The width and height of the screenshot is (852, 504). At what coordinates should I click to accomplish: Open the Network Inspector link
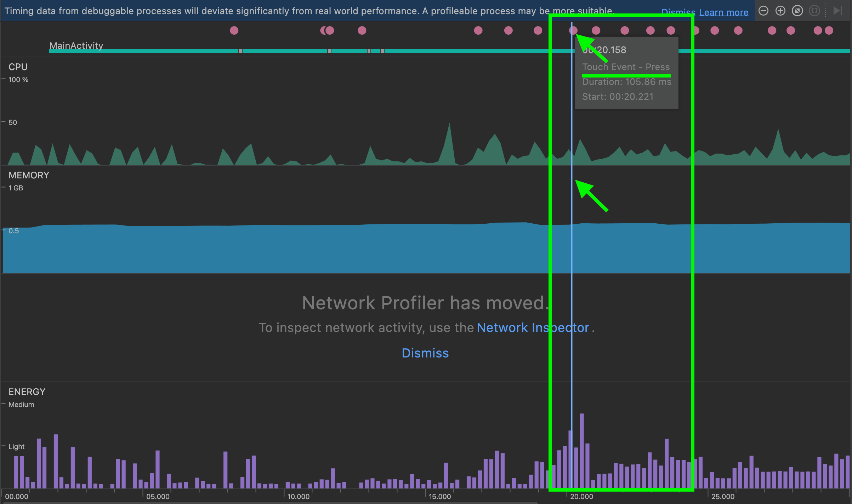tap(532, 328)
